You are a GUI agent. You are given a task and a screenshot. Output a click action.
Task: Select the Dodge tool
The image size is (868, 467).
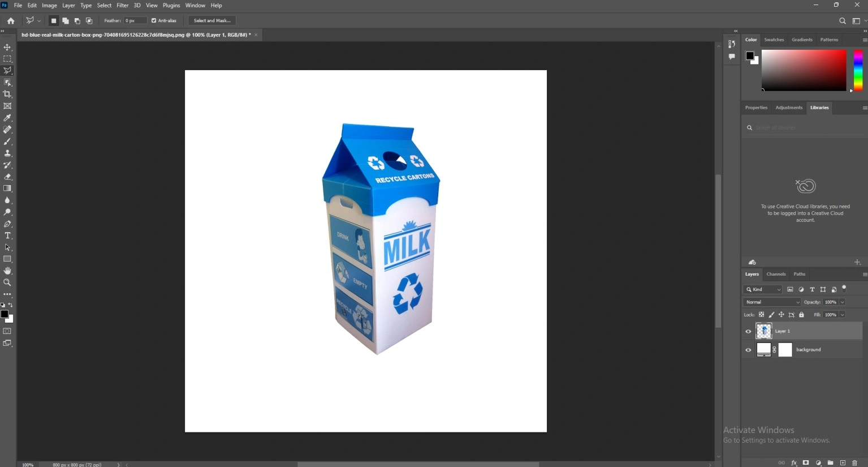[7, 212]
